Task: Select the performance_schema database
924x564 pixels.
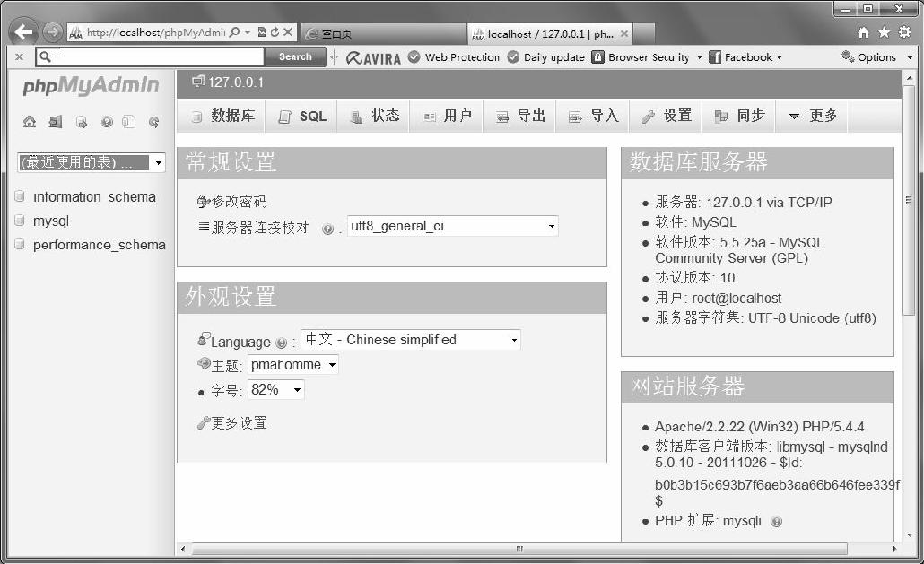Action: (x=99, y=244)
